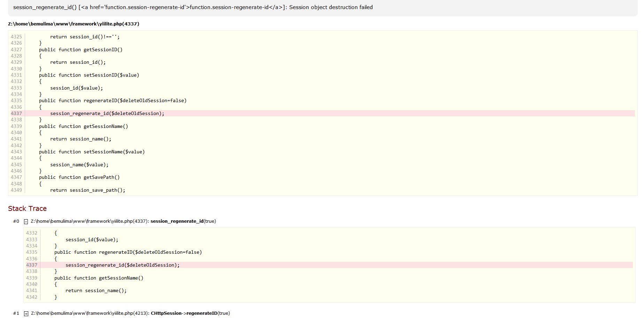Screen dimensions: 644x320
Task: Click the #1 trace file path yiilite.php(4213)
Action: point(90,313)
